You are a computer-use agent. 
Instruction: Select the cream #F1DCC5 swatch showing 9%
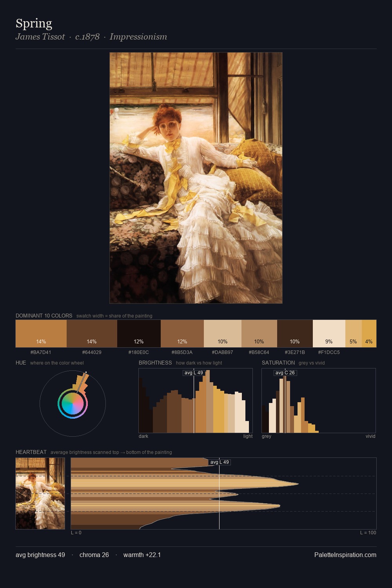pos(329,334)
